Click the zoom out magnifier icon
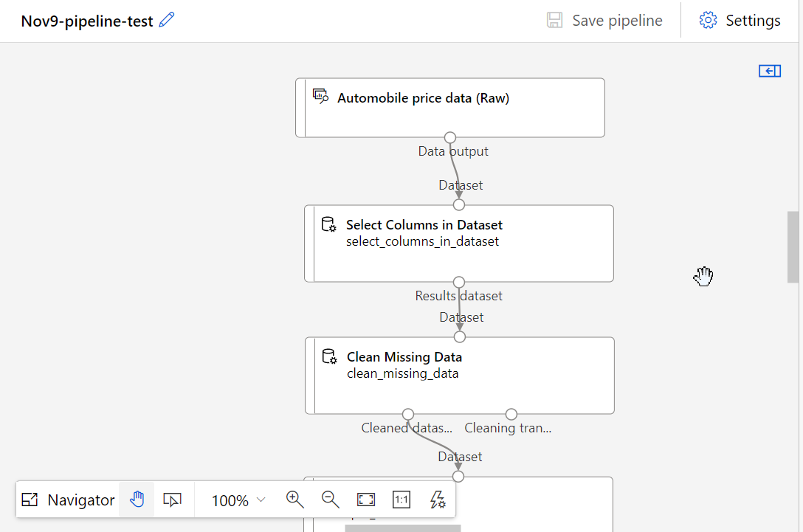Screen dimensions: 803x532 coord(331,500)
